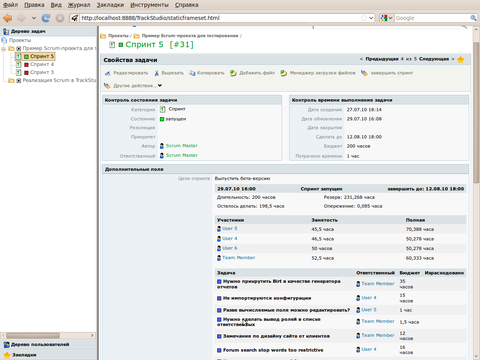480x360 pixels.
Task: Click the Дерево пользователей panel icon
Action: pos(6,345)
